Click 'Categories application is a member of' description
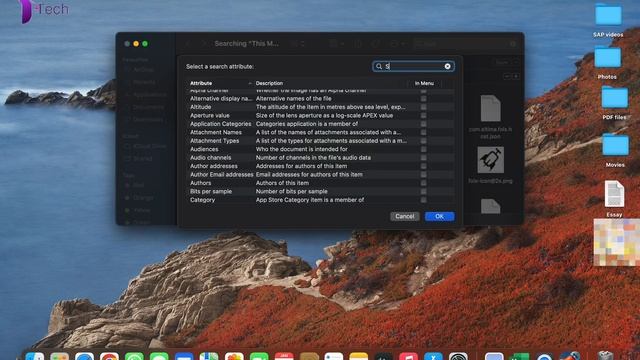The image size is (640, 360). 307,124
